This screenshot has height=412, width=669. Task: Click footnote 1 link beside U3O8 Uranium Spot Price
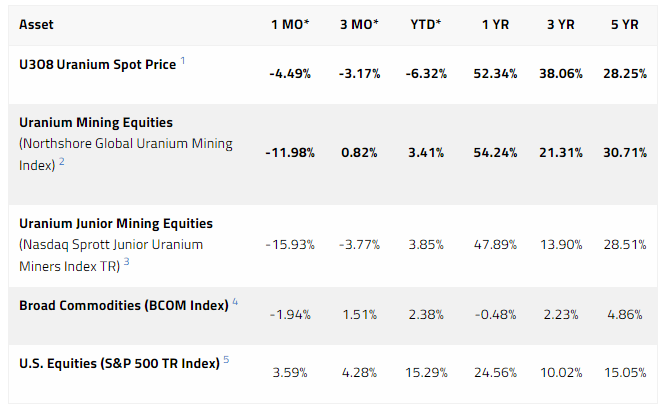tap(183, 62)
